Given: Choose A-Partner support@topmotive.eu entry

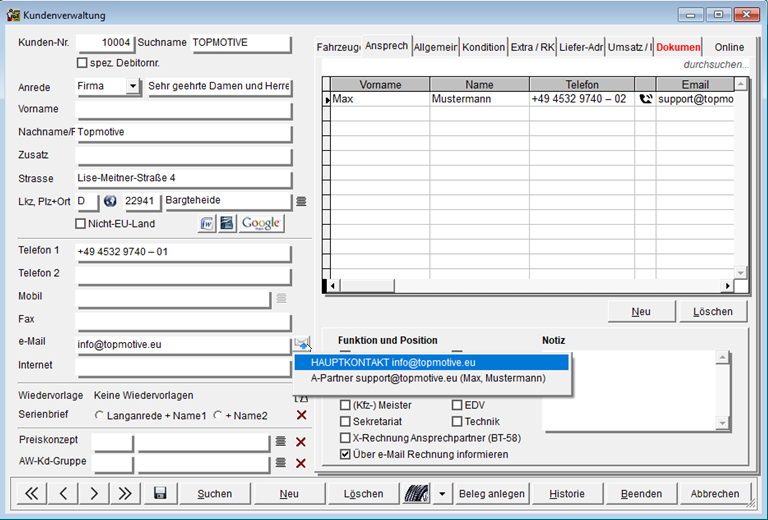Looking at the screenshot, I should point(432,378).
